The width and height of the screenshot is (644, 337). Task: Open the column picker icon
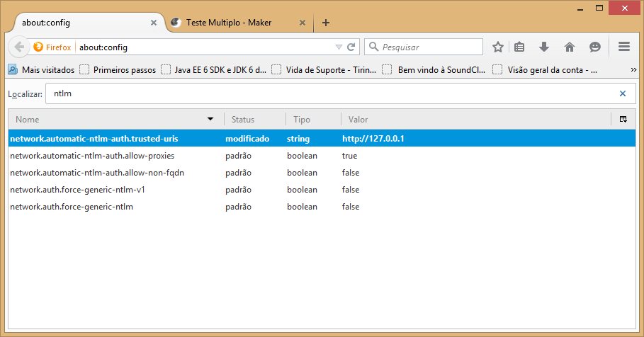623,120
